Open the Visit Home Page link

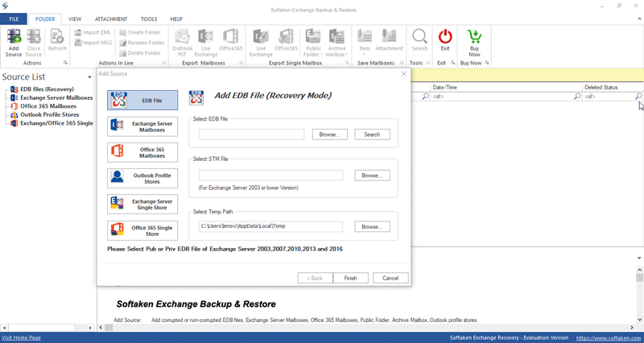22,337
